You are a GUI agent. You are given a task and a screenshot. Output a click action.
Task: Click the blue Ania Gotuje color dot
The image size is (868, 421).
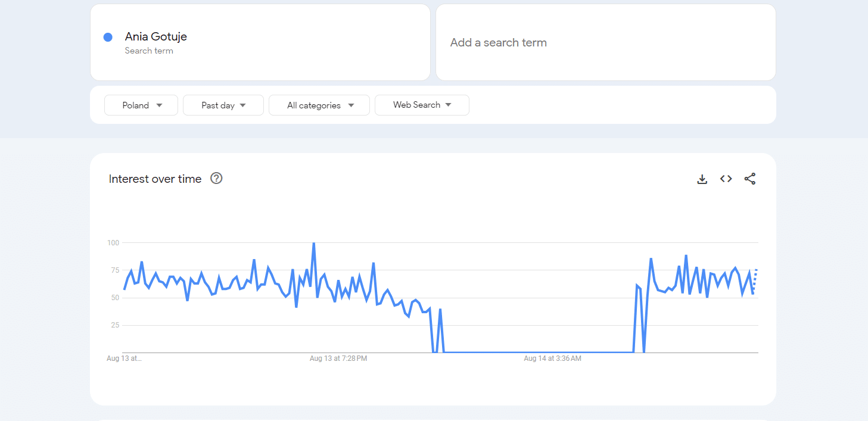click(x=108, y=37)
